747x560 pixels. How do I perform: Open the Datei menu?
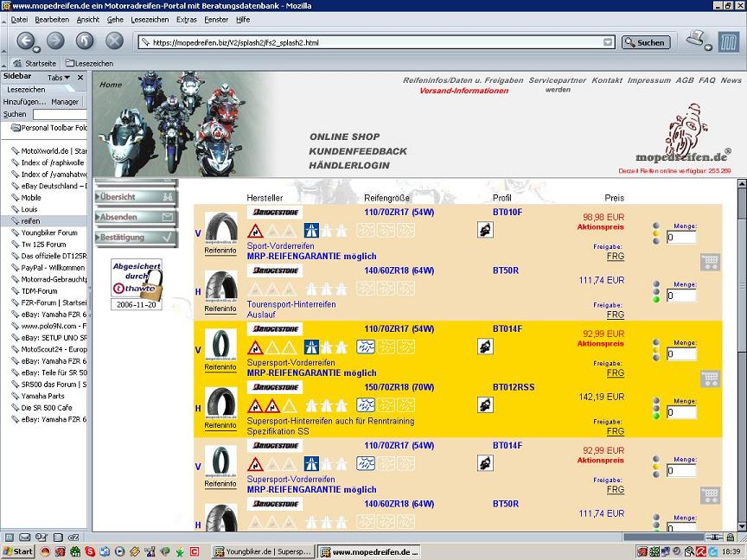(x=20, y=20)
